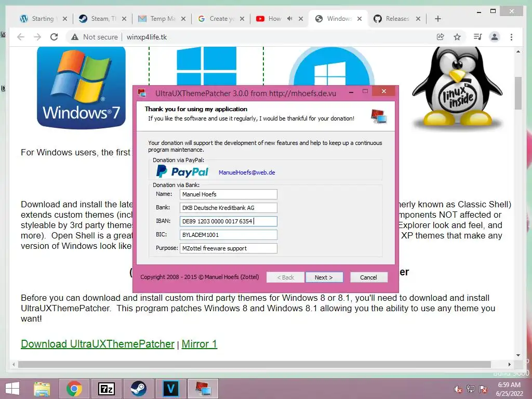Click the scroll left arrow
Viewport: 532px width, 399px height.
tap(14, 364)
